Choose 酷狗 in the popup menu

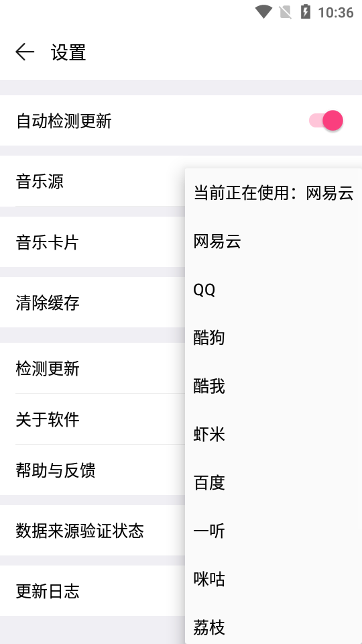274,338
